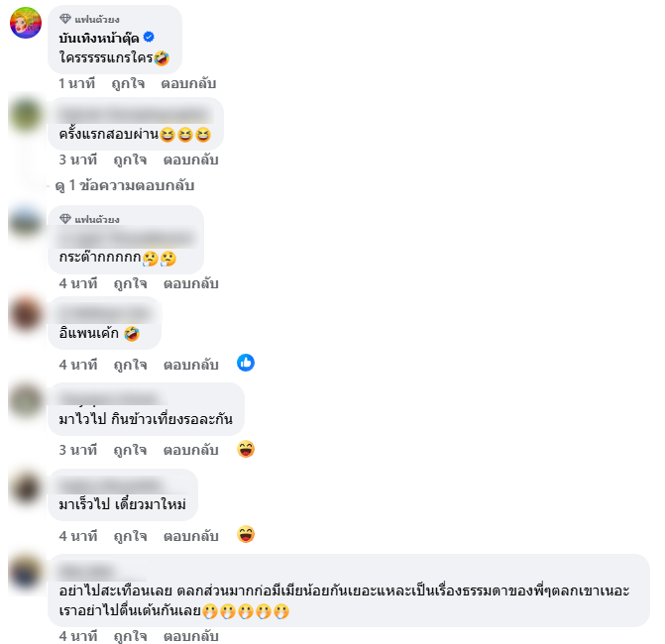
Task: Open avatar of ครั้งแรกสอบผ่าน commenter
Action: coord(26,115)
